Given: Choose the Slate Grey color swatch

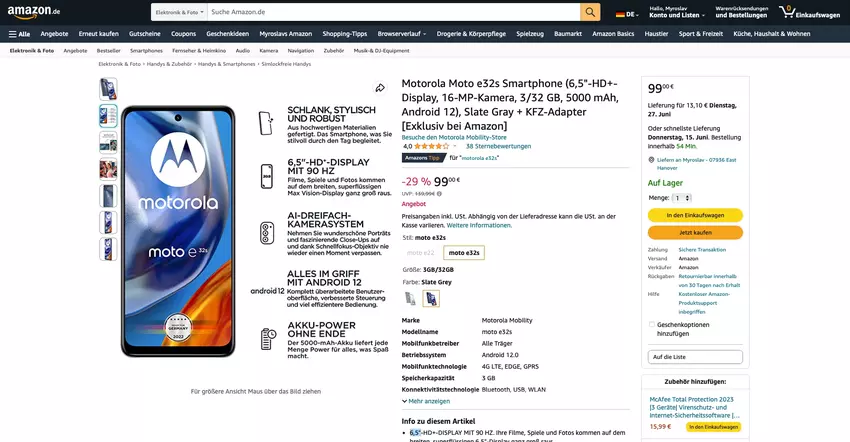Looking at the screenshot, I should click(431, 298).
